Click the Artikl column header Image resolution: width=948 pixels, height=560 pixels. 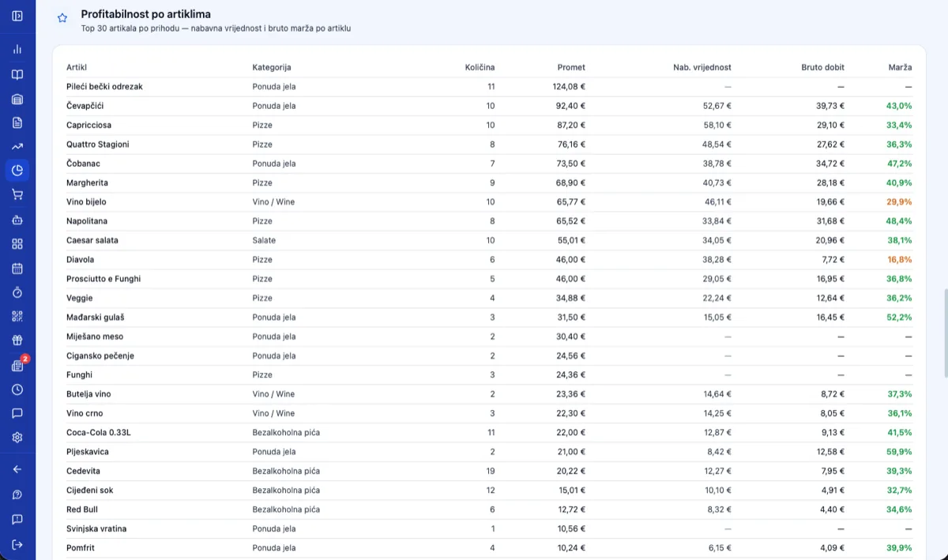click(77, 67)
